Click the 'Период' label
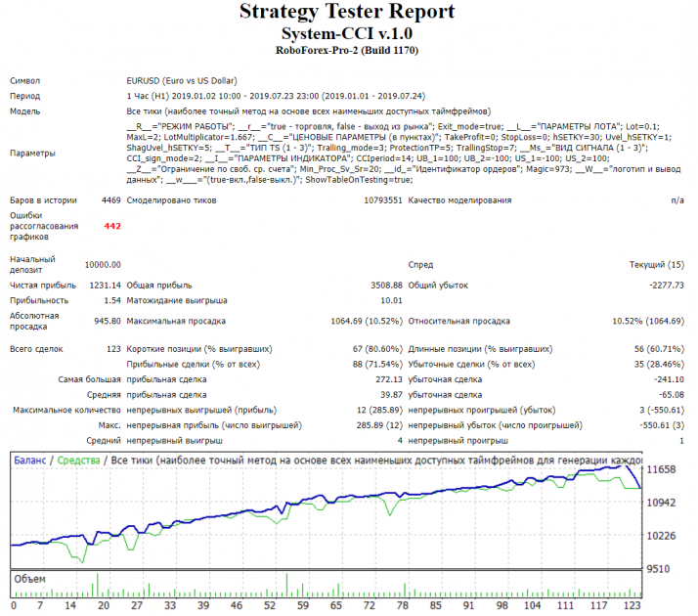Screen dimensions: 698x616 point(25,96)
